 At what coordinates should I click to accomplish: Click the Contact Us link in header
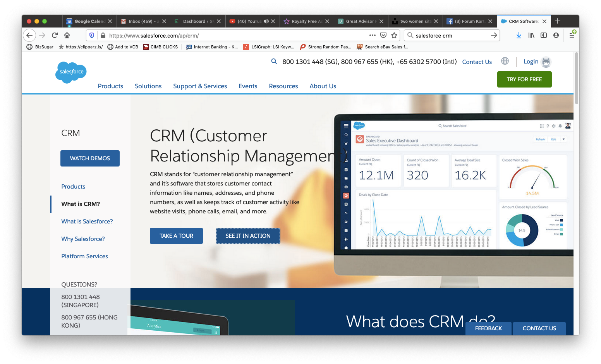477,62
